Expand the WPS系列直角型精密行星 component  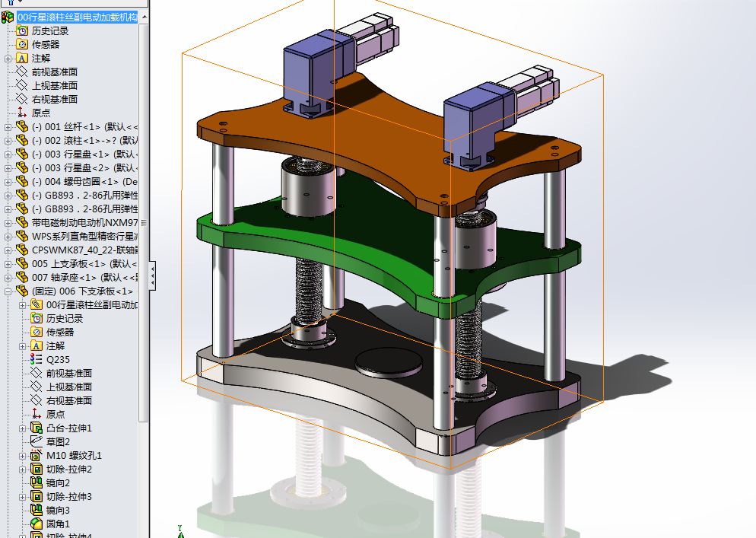pos(8,237)
